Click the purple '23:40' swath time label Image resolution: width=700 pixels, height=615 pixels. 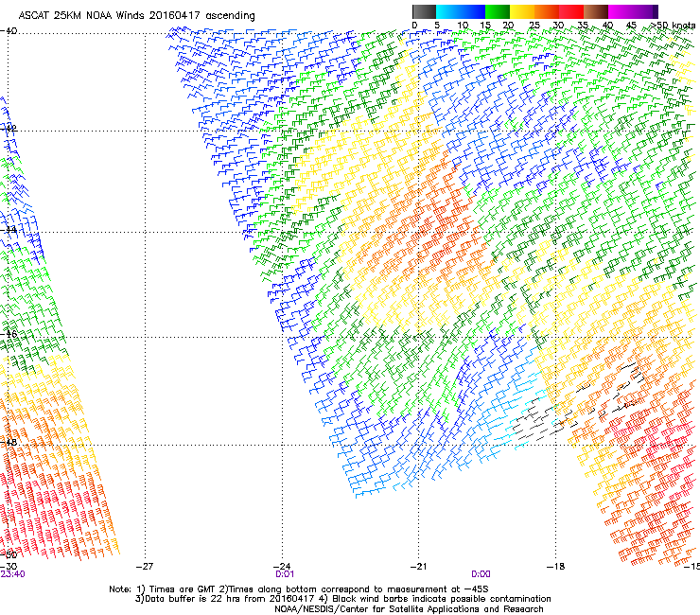(13, 574)
